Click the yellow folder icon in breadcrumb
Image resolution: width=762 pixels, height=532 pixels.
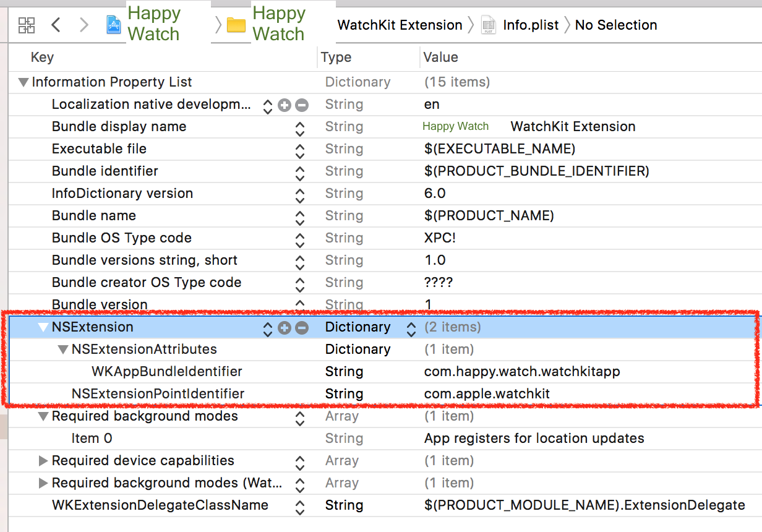click(236, 25)
